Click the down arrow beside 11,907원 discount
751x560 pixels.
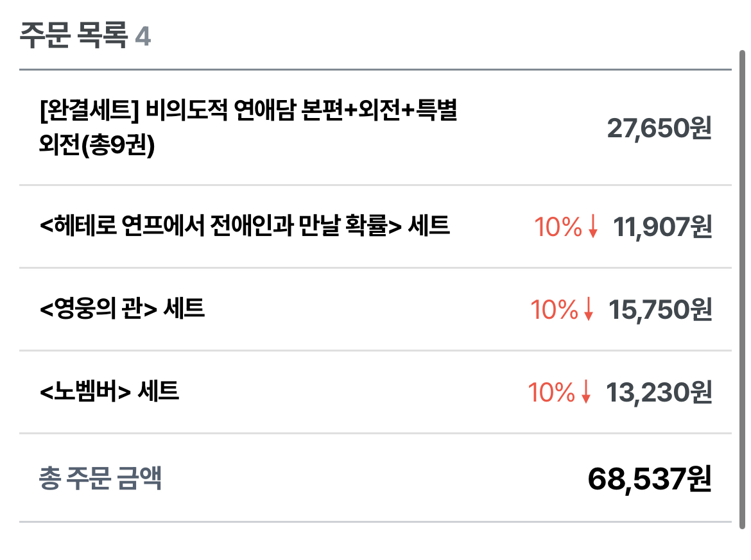point(592,227)
